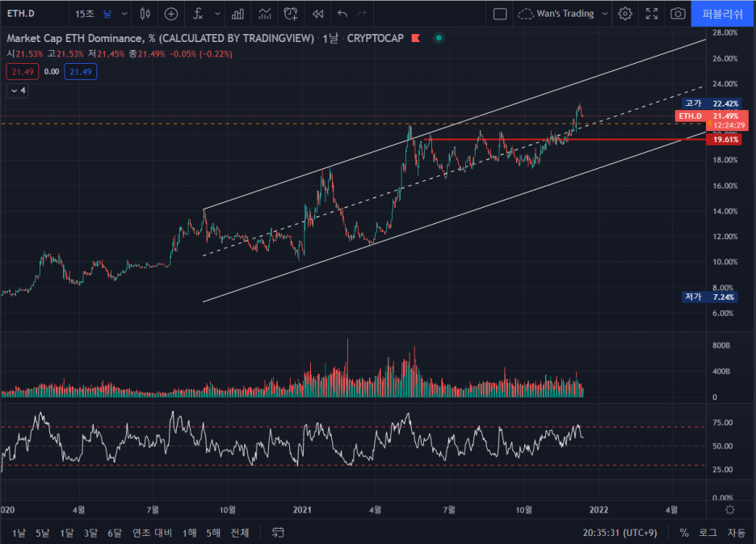Select the 15초 interval
The height and width of the screenshot is (544, 756).
(x=84, y=14)
